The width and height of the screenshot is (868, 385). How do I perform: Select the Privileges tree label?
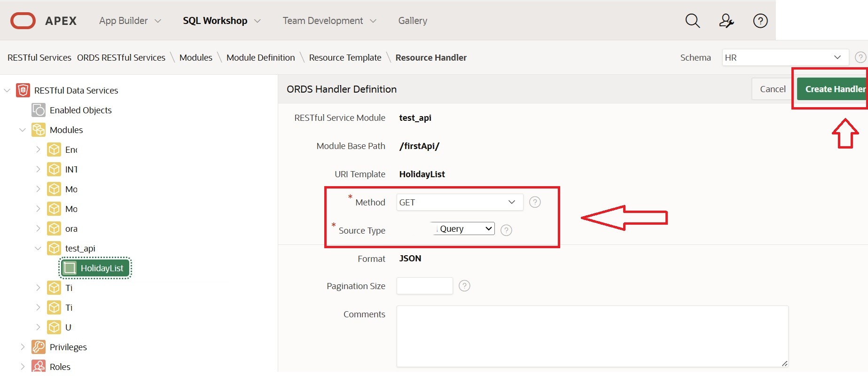click(x=68, y=347)
